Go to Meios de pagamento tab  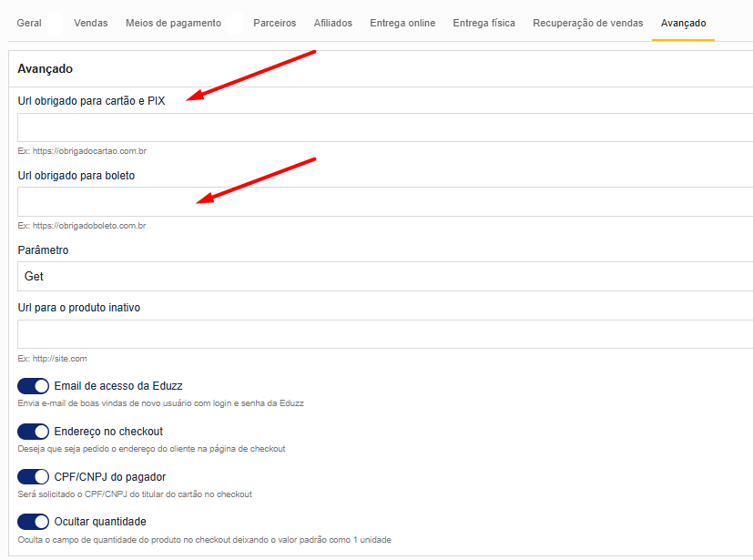173,23
